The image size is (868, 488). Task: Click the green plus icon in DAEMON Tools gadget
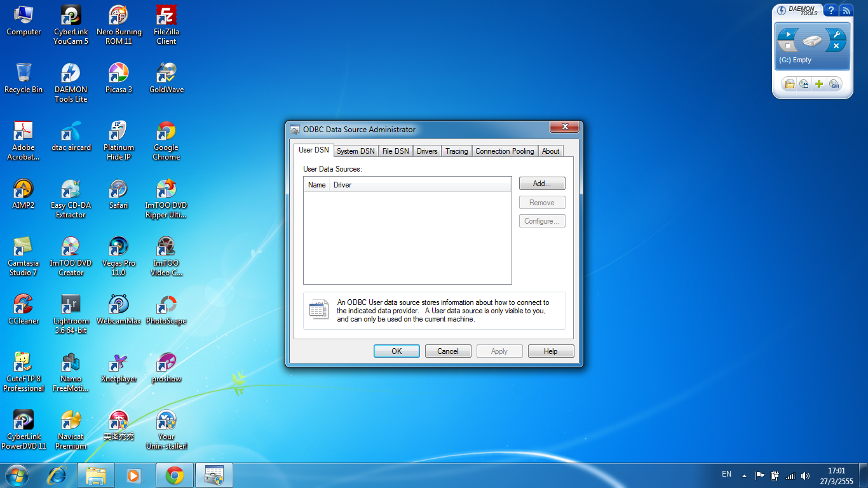[x=819, y=84]
